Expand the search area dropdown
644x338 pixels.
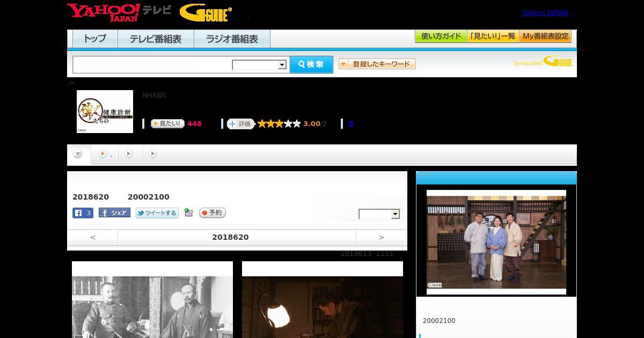pyautogui.click(x=259, y=65)
